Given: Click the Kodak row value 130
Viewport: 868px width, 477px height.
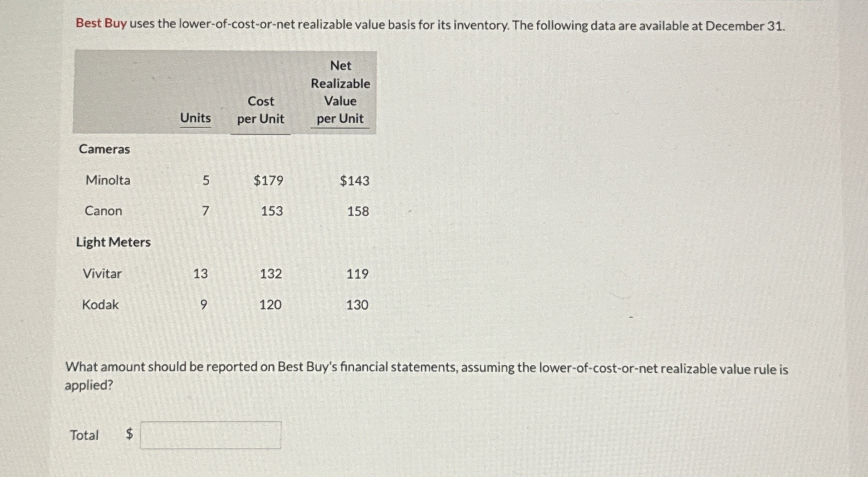Looking at the screenshot, I should pos(358,304).
